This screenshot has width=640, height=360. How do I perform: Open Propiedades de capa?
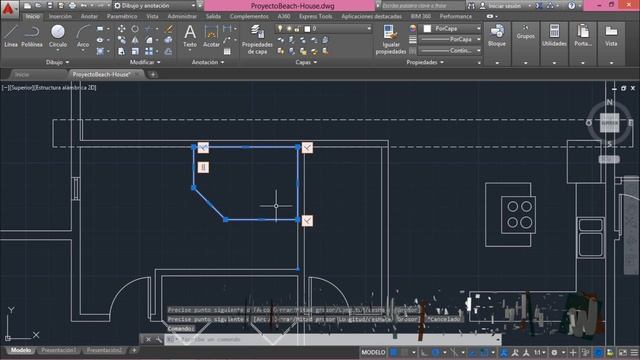point(257,39)
